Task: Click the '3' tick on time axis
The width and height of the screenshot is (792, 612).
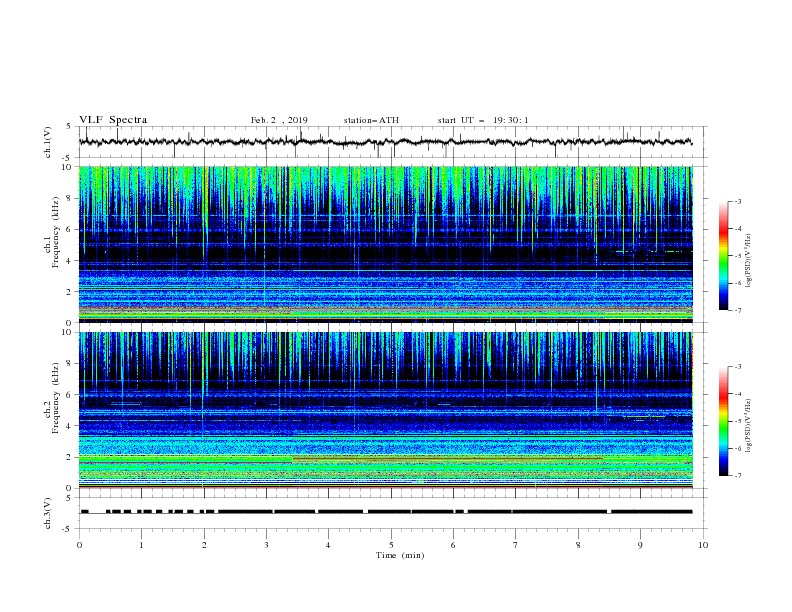Action: point(266,545)
